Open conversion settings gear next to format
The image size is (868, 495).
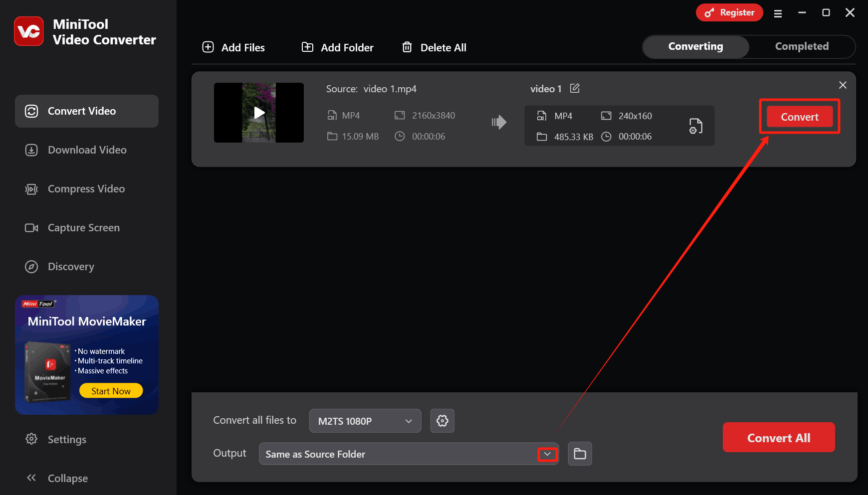(x=442, y=421)
